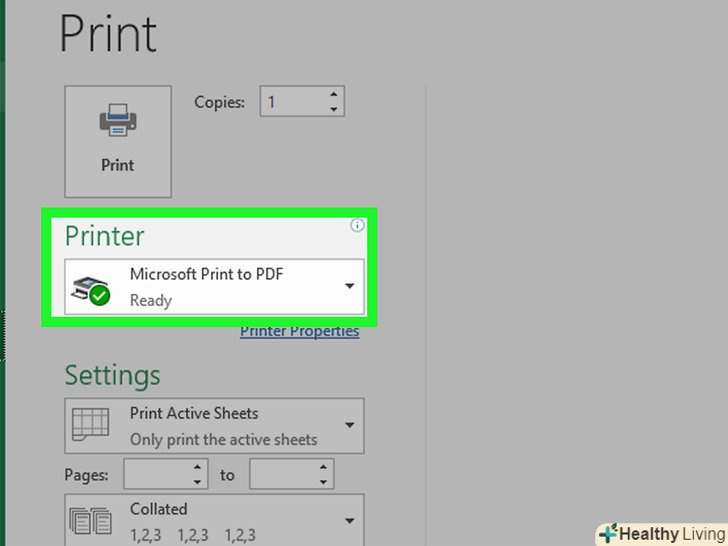Click the 'Settings' heading text
Image resolution: width=728 pixels, height=546 pixels.
pos(112,375)
